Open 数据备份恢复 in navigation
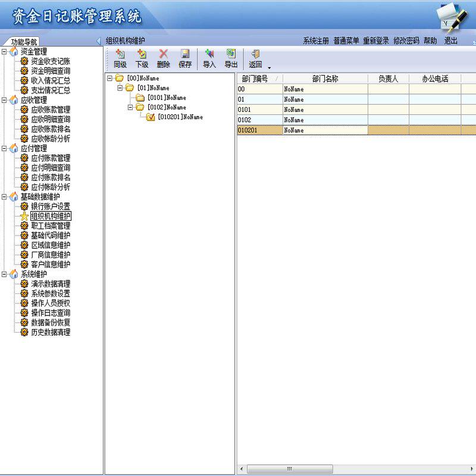This screenshot has height=476, width=476. (x=51, y=322)
